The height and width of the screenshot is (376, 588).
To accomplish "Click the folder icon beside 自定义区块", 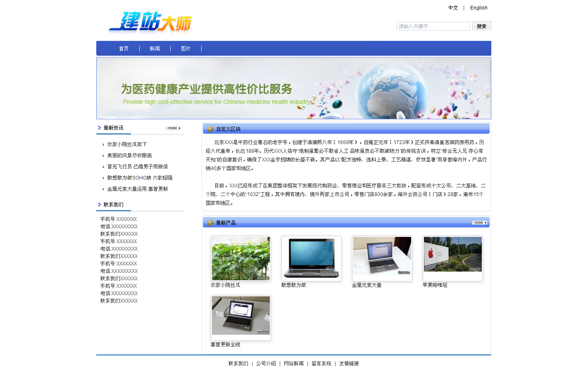I will point(211,129).
